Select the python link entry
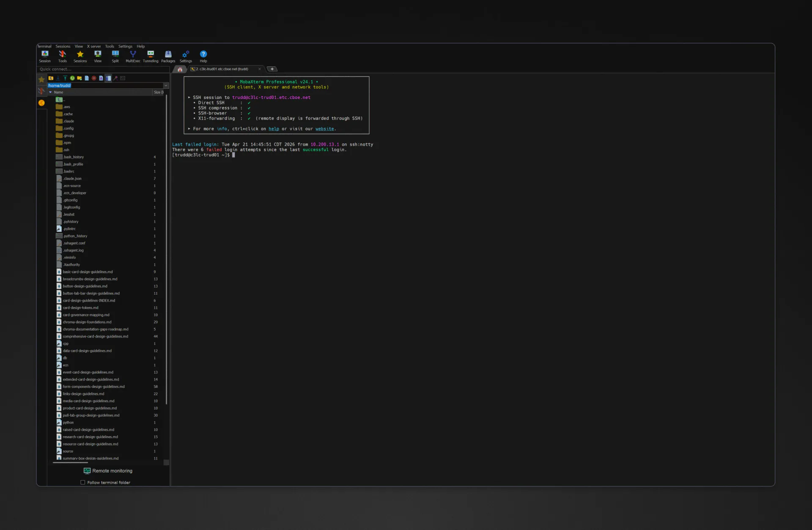The height and width of the screenshot is (530, 812). 65,423
